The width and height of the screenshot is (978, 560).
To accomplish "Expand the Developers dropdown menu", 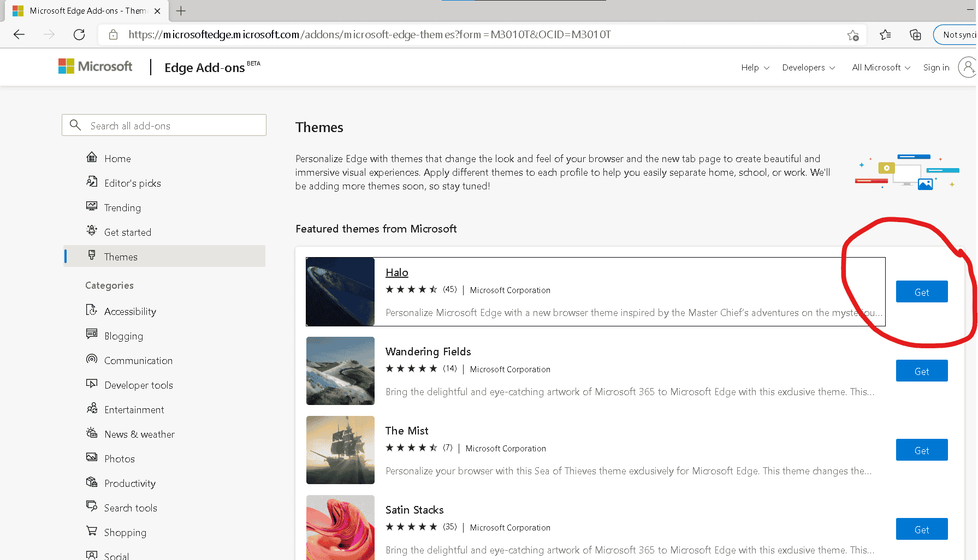I will click(x=808, y=68).
